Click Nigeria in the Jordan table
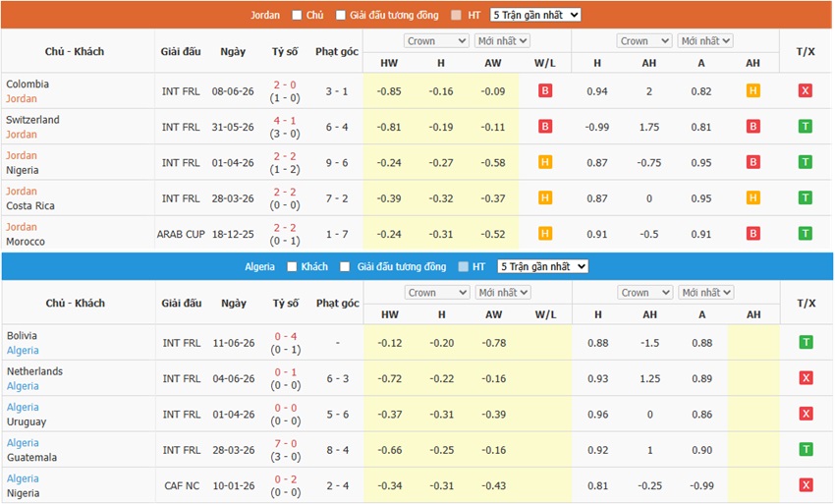 point(22,171)
